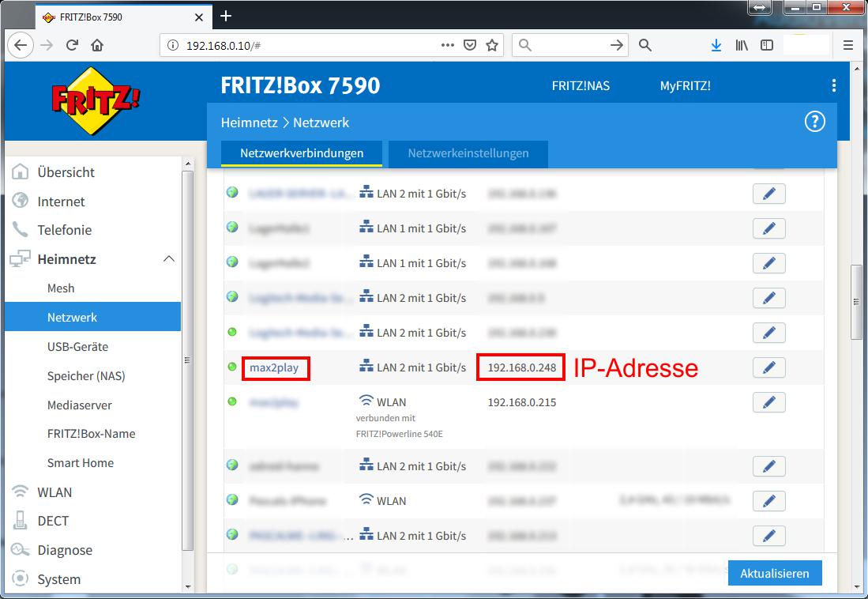Close the FRITZ!Box 7590 browser tab
The width and height of the screenshot is (868, 599).
199,17
